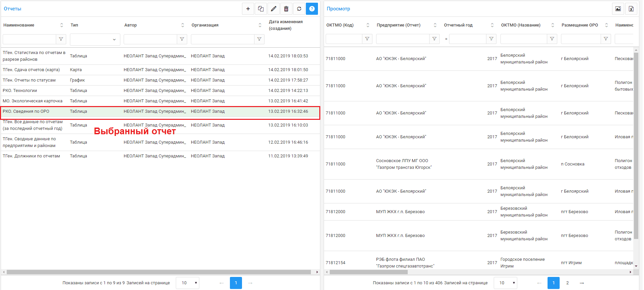Click the copy report icon
The image size is (644, 290).
tap(261, 9)
